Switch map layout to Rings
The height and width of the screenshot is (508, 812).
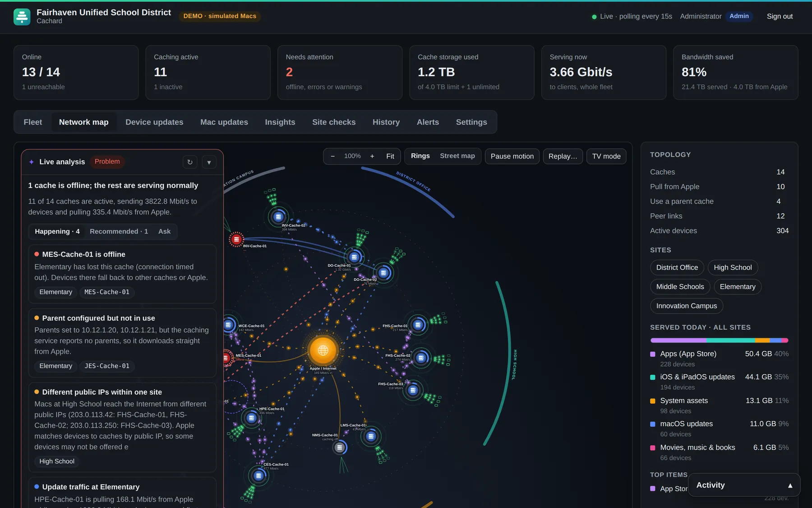420,156
